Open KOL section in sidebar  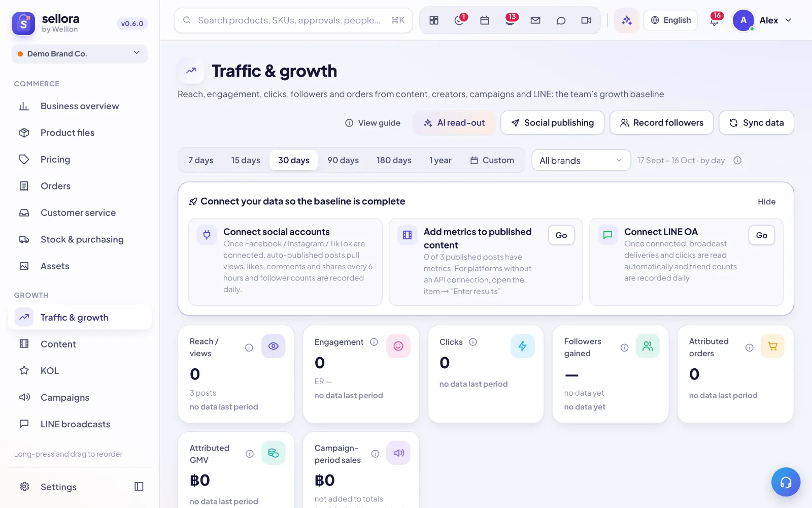[x=80, y=371]
